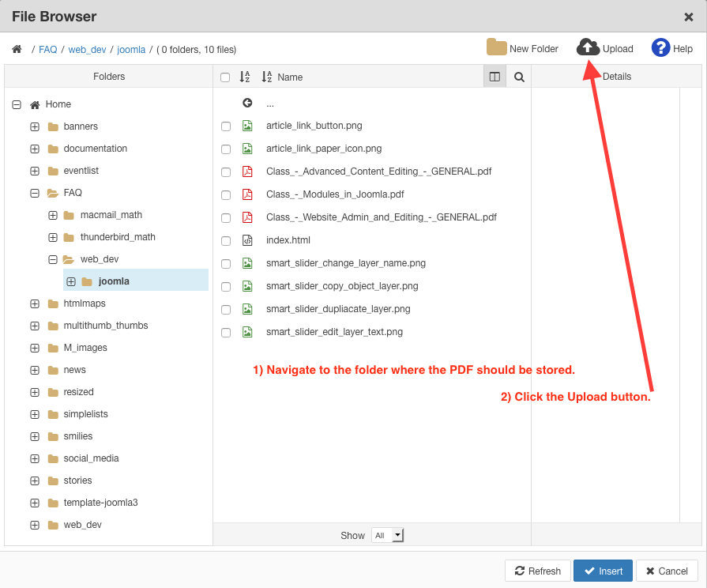
Task: Click the Cancel button
Action: (x=668, y=571)
